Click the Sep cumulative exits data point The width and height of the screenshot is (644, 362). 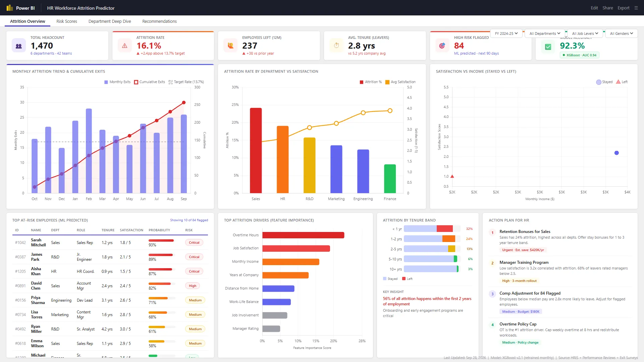pos(184,103)
